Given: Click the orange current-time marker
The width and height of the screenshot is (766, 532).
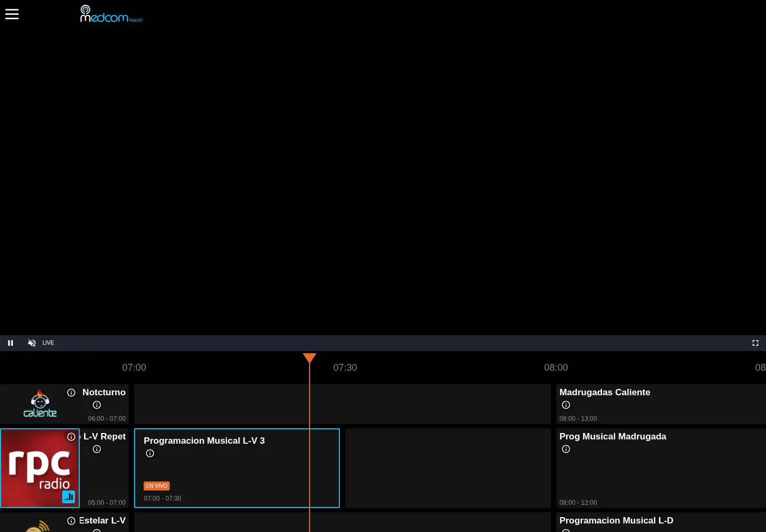Looking at the screenshot, I should tap(310, 358).
